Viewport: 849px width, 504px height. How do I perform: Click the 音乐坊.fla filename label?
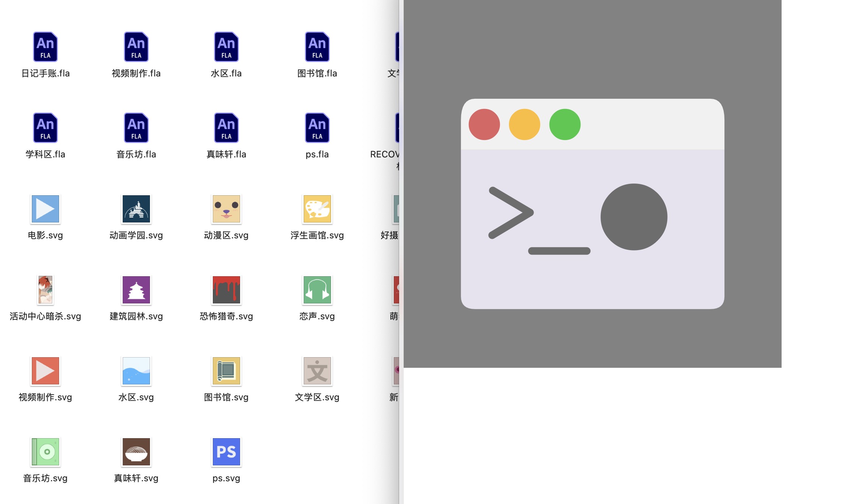tap(136, 154)
